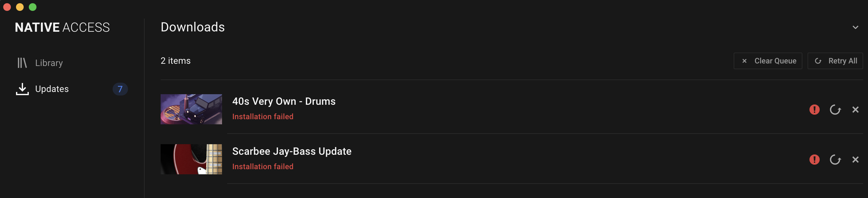Show error details for Scarbee Jay-Bass Update

(x=814, y=160)
